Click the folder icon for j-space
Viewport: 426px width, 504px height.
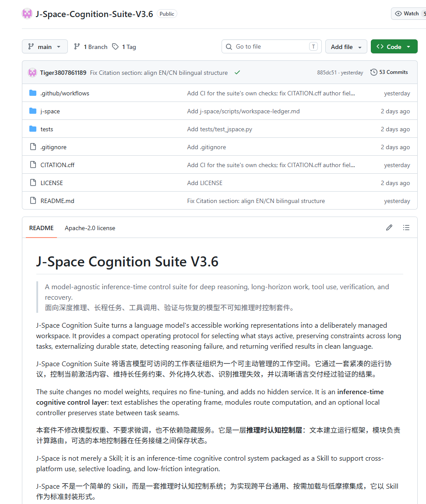tap(33, 111)
